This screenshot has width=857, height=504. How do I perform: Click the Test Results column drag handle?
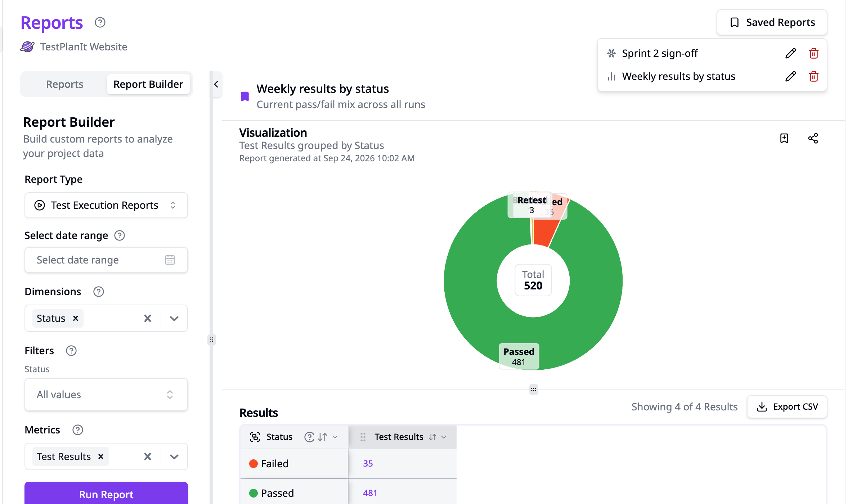pos(363,437)
